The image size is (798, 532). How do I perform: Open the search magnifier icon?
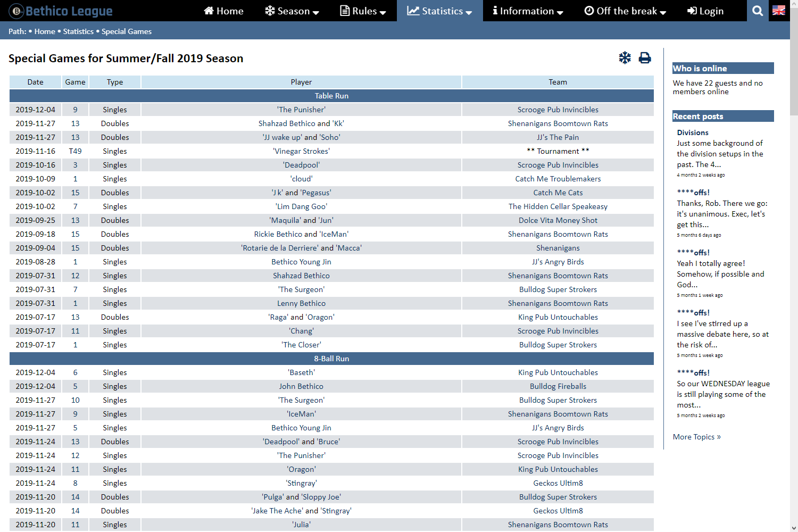point(758,11)
